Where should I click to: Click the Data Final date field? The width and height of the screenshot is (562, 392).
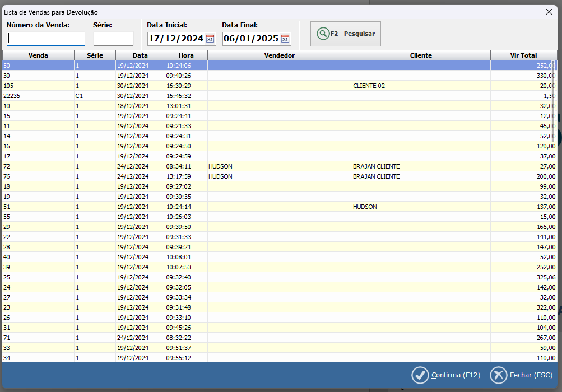[250, 39]
